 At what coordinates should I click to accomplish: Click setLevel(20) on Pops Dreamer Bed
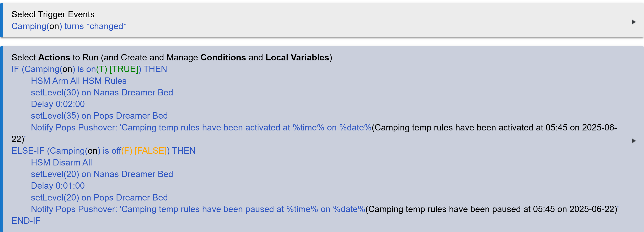click(99, 197)
